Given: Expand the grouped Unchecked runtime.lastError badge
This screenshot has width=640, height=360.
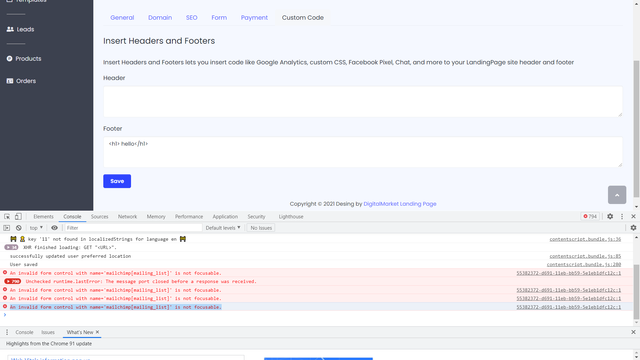Looking at the screenshot, I should tap(13, 281).
